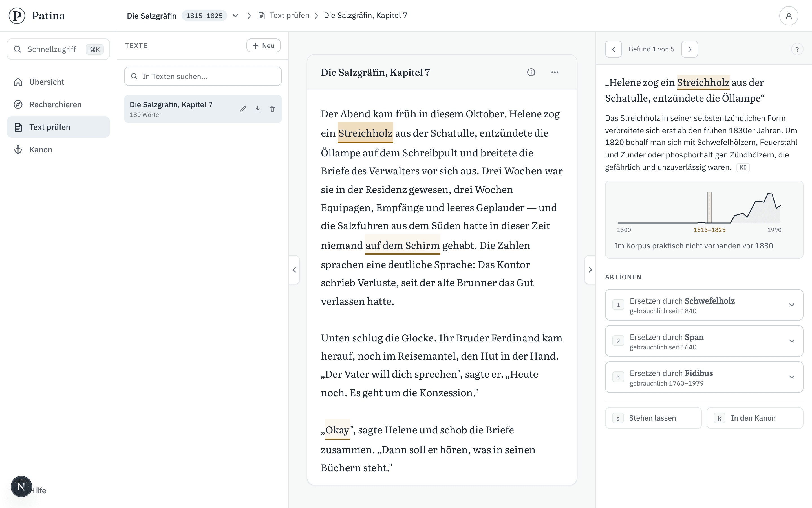This screenshot has width=812, height=508.
Task: Open Hilfe at the bottom of sidebar
Action: pyautogui.click(x=38, y=491)
